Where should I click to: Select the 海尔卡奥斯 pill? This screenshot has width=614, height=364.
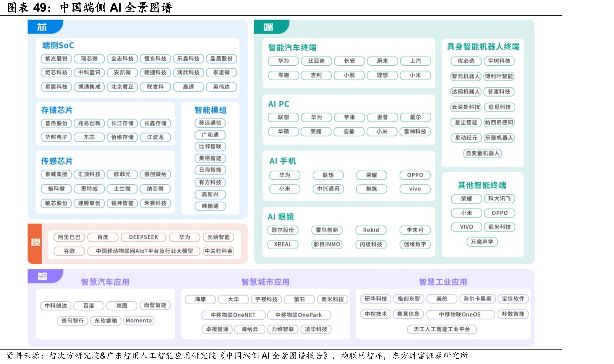(478, 299)
